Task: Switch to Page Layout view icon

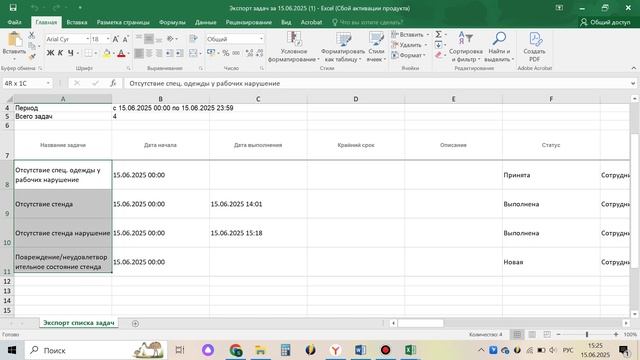Action: click(x=532, y=334)
